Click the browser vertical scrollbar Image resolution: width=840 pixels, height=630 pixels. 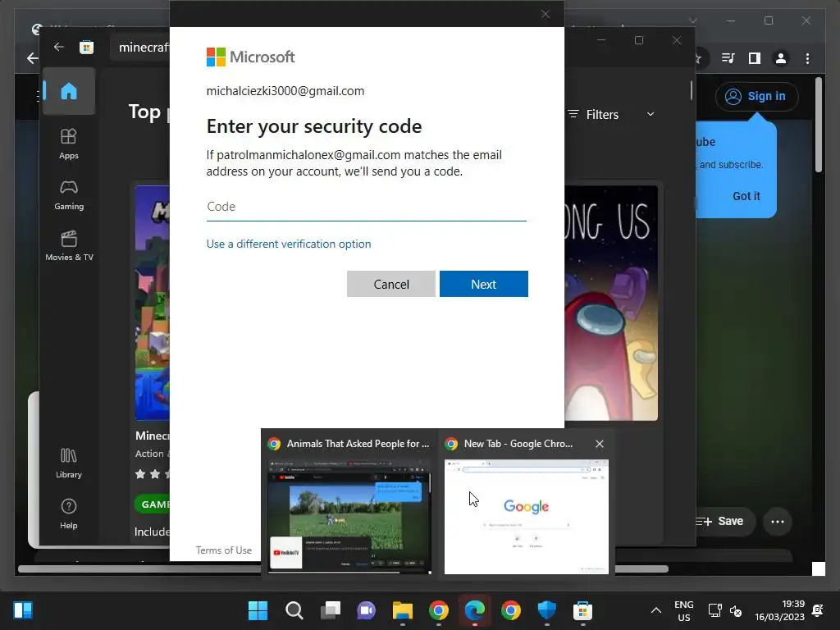[x=818, y=125]
